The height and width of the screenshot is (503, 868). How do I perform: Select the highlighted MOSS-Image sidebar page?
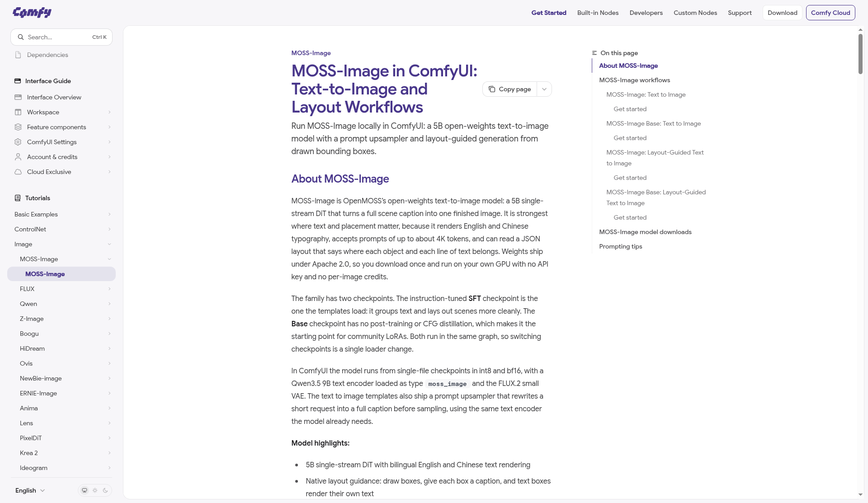(61, 274)
